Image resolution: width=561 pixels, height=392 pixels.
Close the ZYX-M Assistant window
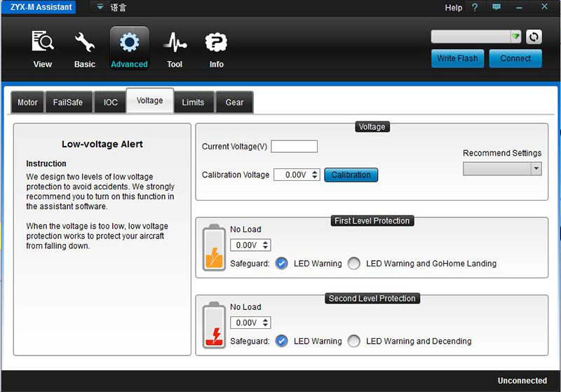545,6
